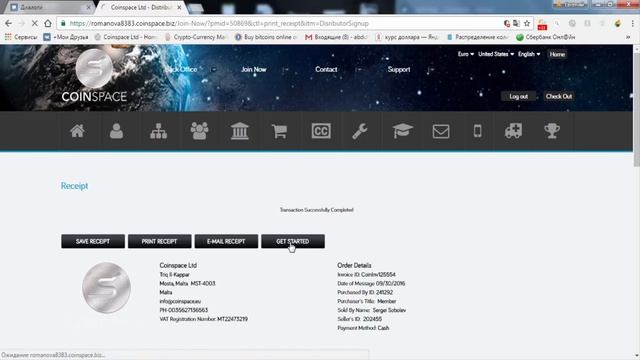
Task: Open the wrench tools icon
Action: point(360,131)
